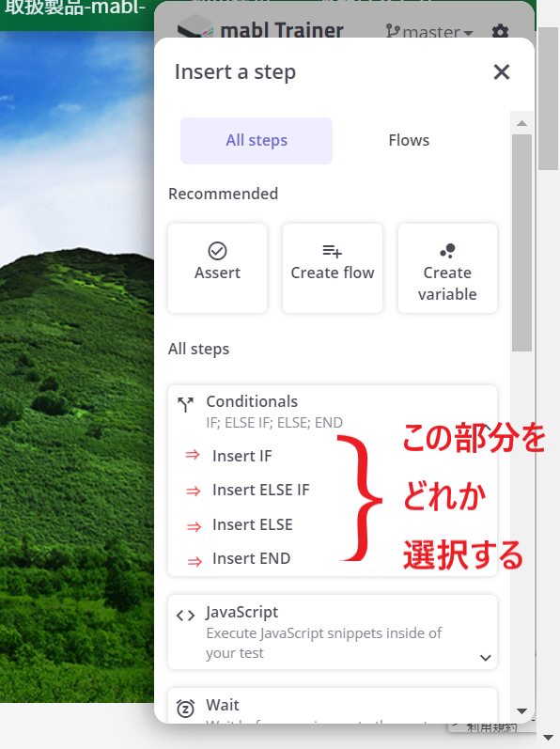Click the Create flow list-plus icon
The height and width of the screenshot is (749, 560).
[x=333, y=251]
